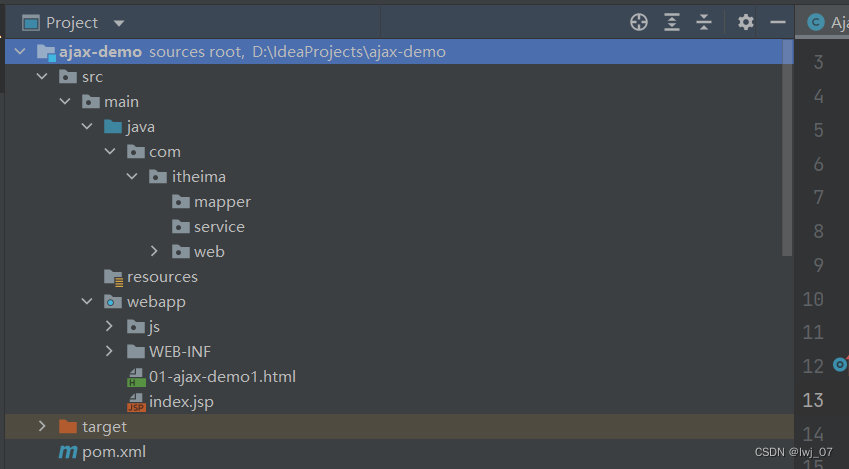
Task: Click the gutter icon on line 12
Action: pos(840,365)
